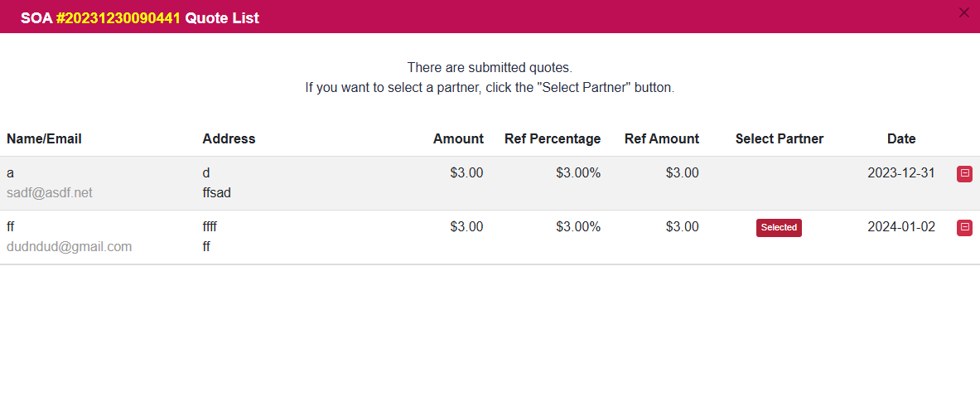
Task: Click the SOA number #20231230090441
Action: tap(118, 17)
